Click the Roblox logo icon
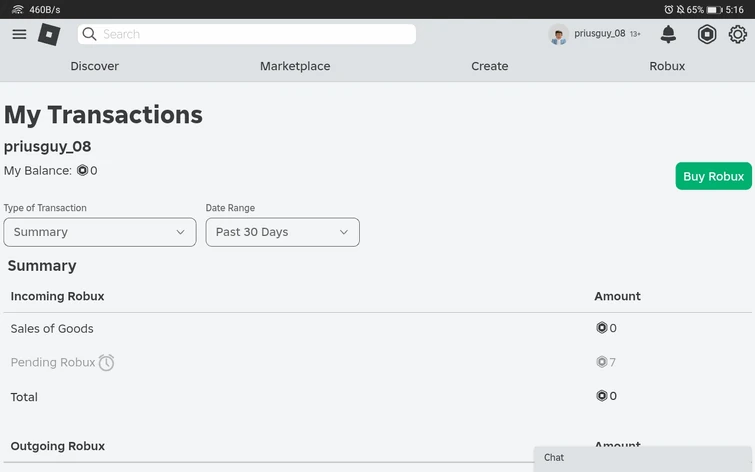755x472 pixels. pos(49,34)
